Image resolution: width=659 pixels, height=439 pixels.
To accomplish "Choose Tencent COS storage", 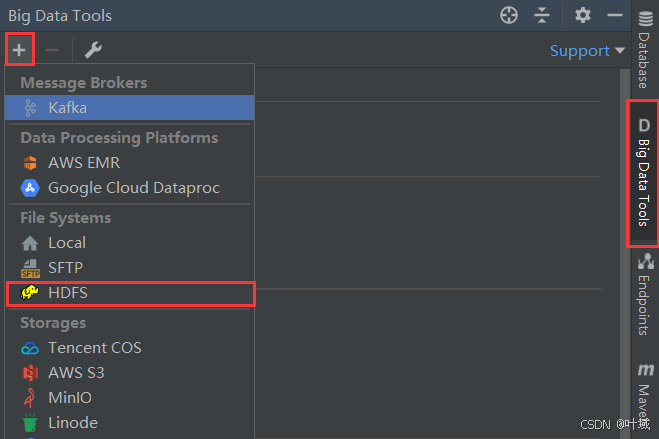I will (x=94, y=347).
